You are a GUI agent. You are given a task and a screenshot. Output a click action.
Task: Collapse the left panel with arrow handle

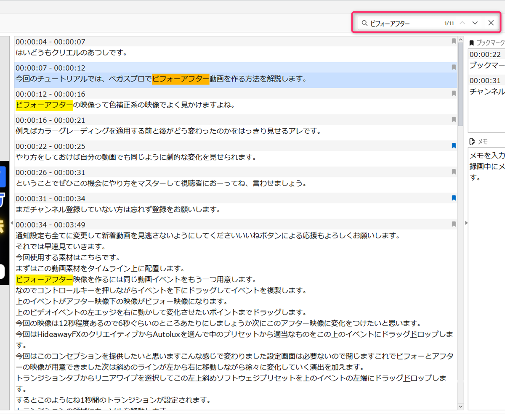12,222
